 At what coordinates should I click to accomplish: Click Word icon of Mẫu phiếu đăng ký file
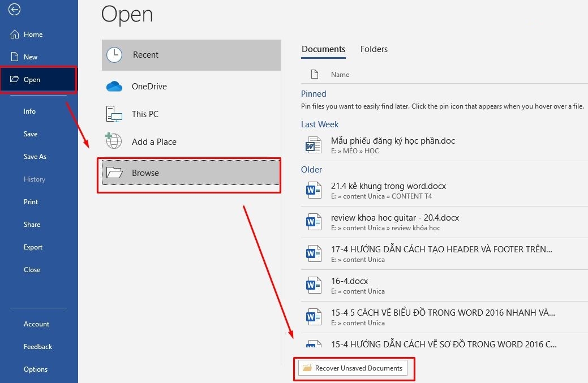tap(314, 145)
